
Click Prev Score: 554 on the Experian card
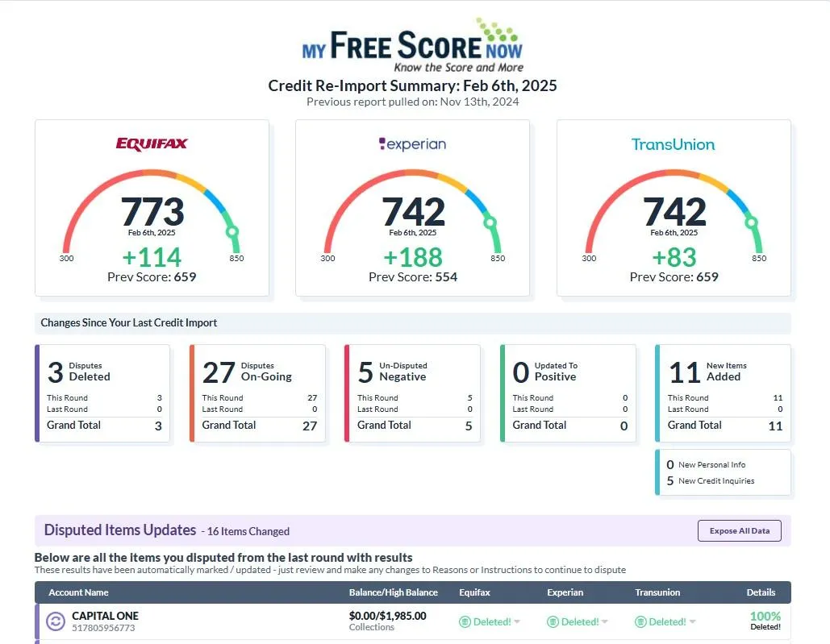click(413, 277)
